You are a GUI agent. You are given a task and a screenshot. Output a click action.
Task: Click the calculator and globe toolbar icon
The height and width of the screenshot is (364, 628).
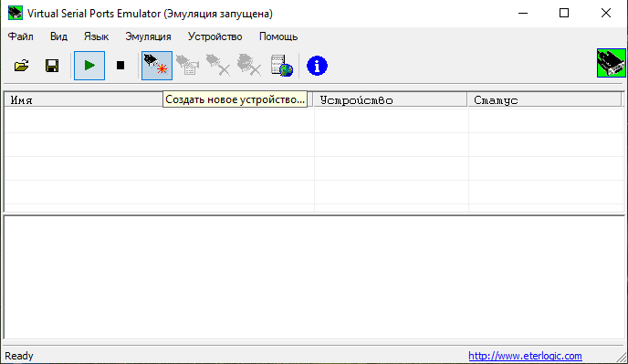(281, 66)
